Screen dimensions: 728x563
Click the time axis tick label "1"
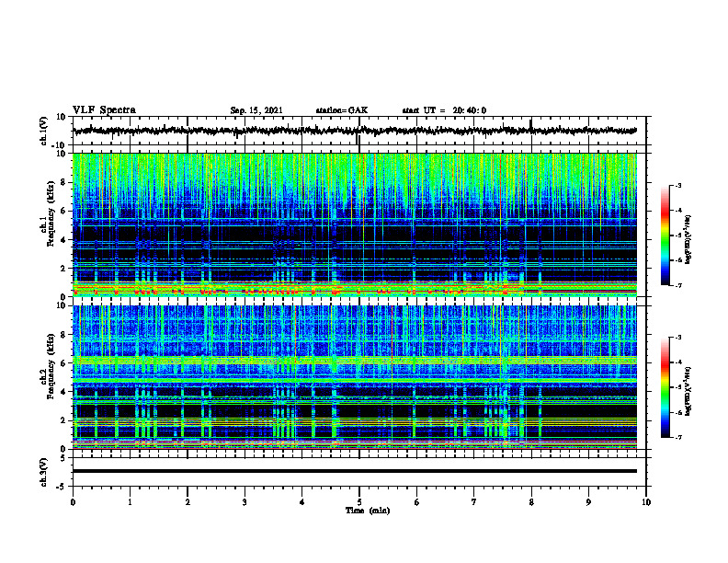click(x=130, y=502)
